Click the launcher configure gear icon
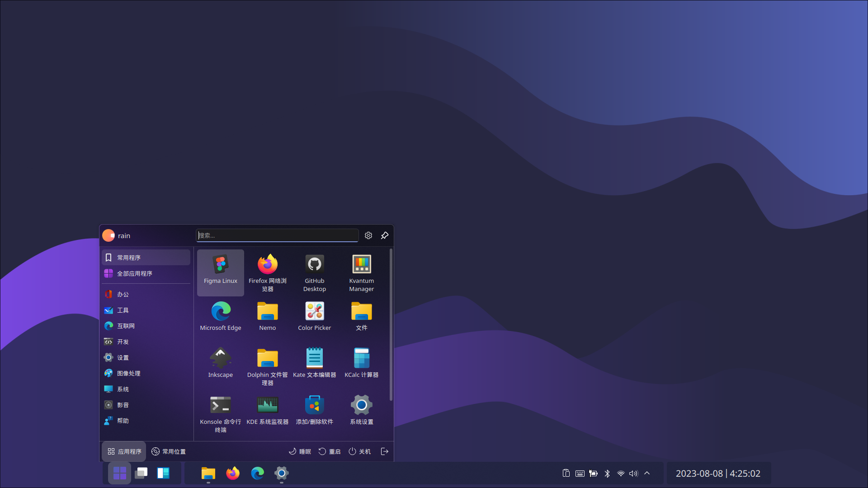The height and width of the screenshot is (488, 868). pyautogui.click(x=368, y=235)
